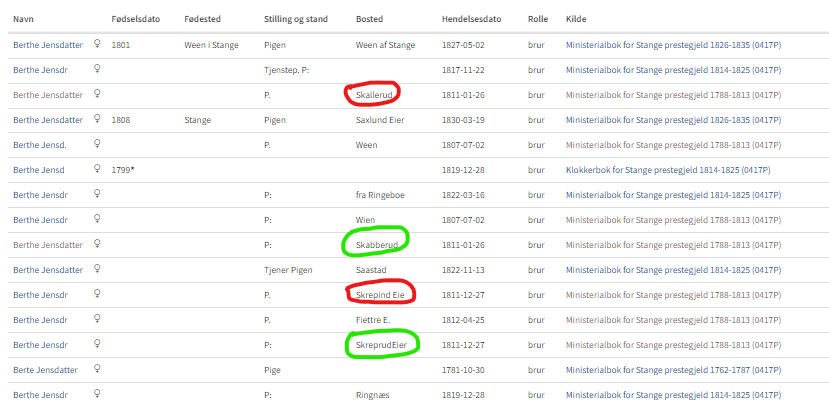Click female icon in the Skrepind Eie row
Screen dimensions: 829x413
[97, 294]
